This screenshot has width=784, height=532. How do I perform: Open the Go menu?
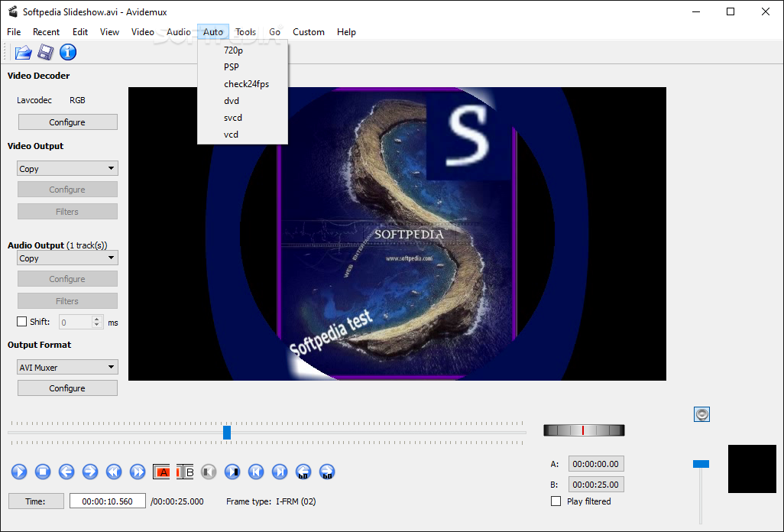[x=274, y=32]
